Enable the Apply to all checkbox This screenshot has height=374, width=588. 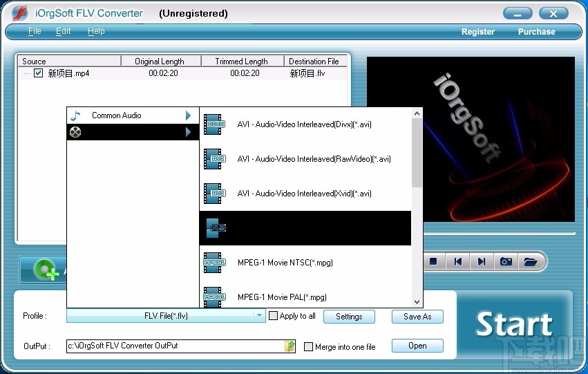(x=274, y=316)
